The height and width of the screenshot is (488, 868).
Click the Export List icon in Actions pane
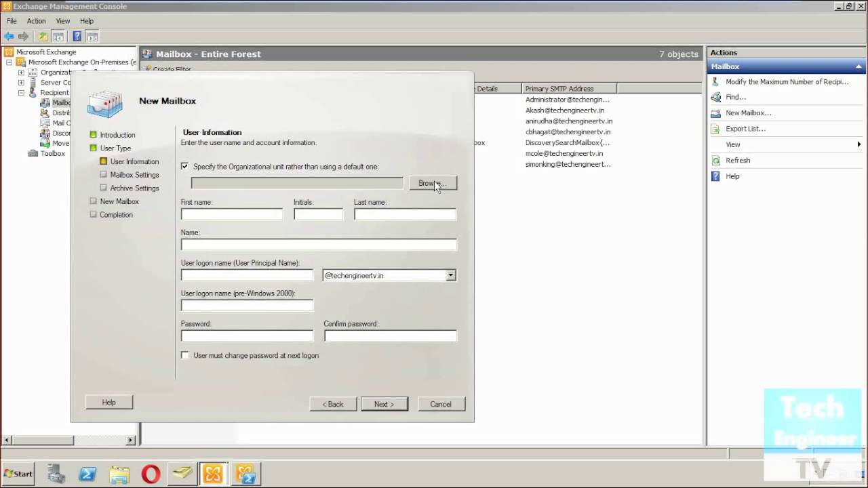click(x=715, y=129)
